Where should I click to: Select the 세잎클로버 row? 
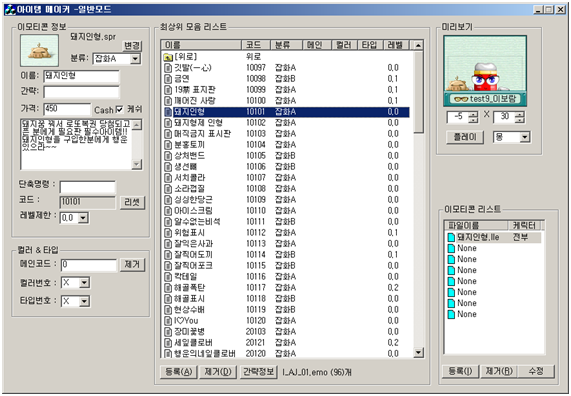[287, 342]
